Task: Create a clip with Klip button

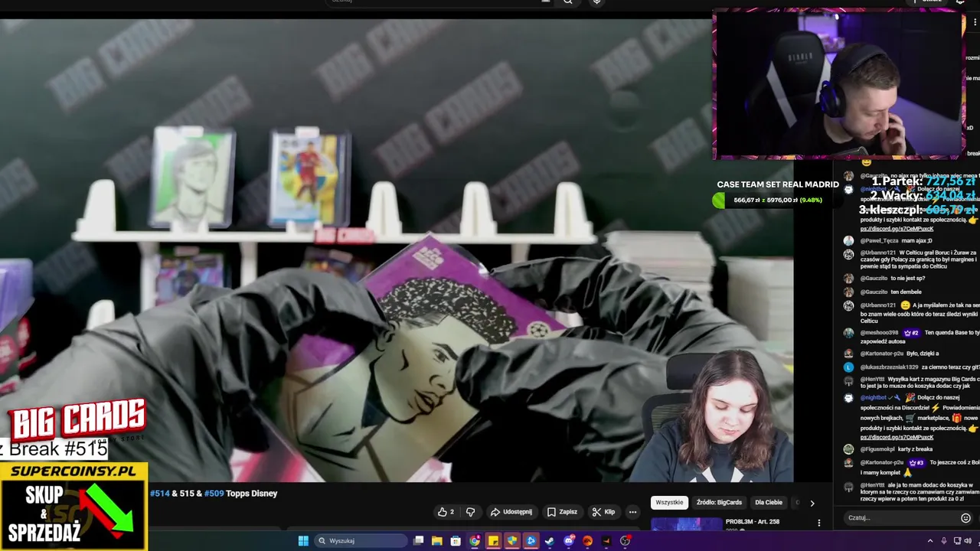Action: tap(603, 512)
